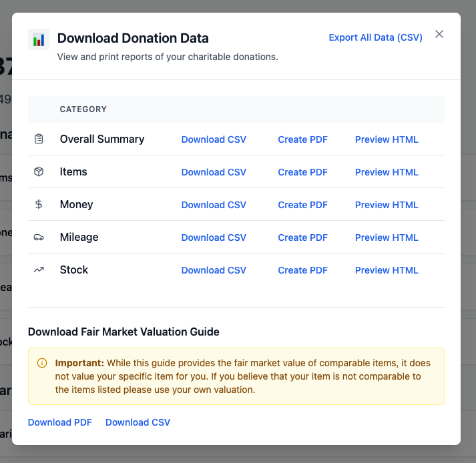This screenshot has height=463, width=476.
Task: Preview HTML for Money donations
Action: click(x=387, y=205)
